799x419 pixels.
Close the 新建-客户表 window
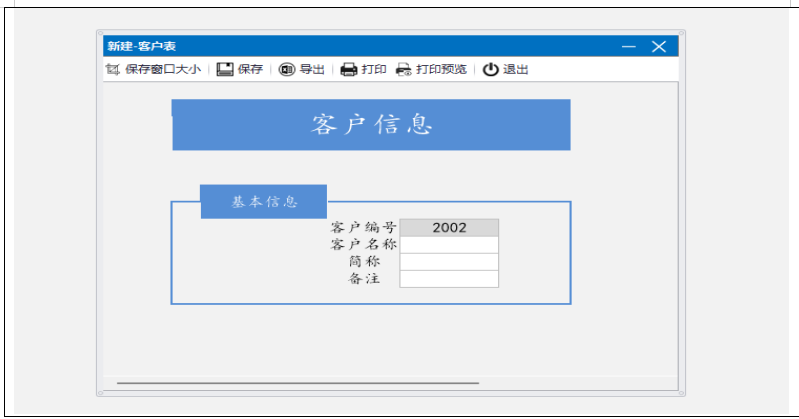point(659,46)
